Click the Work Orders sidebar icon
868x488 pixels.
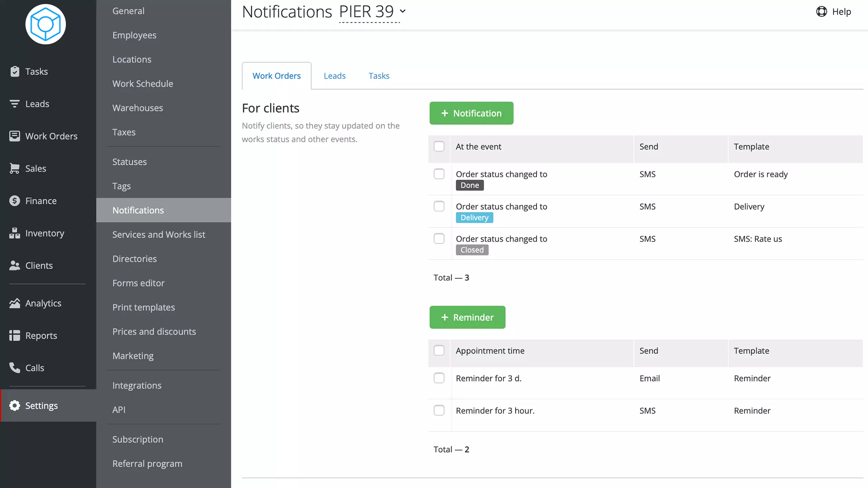[x=14, y=136]
